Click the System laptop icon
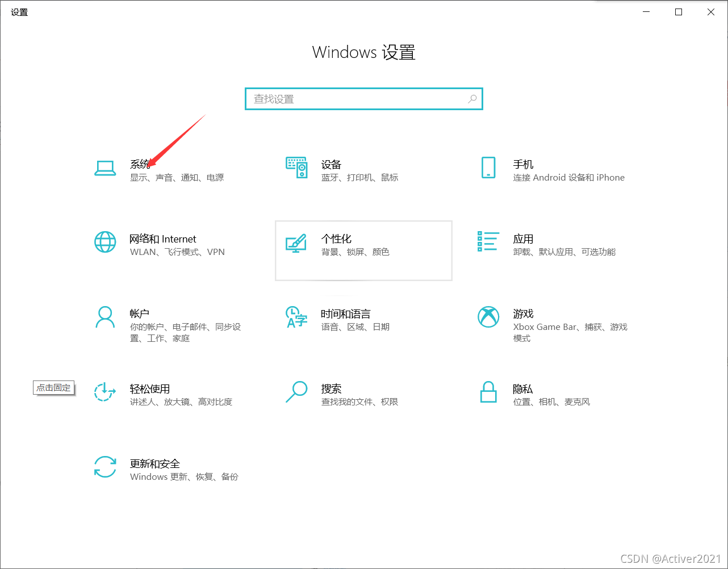Image resolution: width=728 pixels, height=569 pixels. click(105, 168)
